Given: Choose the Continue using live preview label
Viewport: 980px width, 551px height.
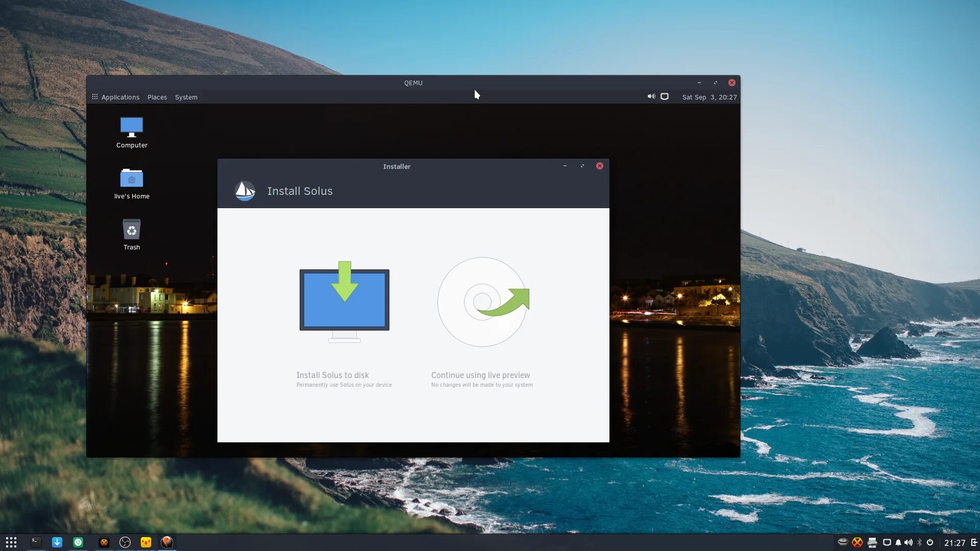Looking at the screenshot, I should tap(480, 375).
